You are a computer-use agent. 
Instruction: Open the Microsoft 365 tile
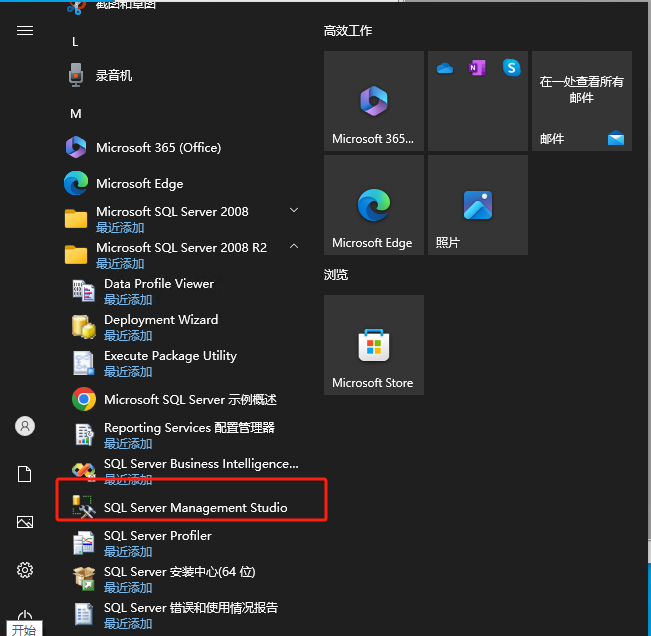[374, 101]
